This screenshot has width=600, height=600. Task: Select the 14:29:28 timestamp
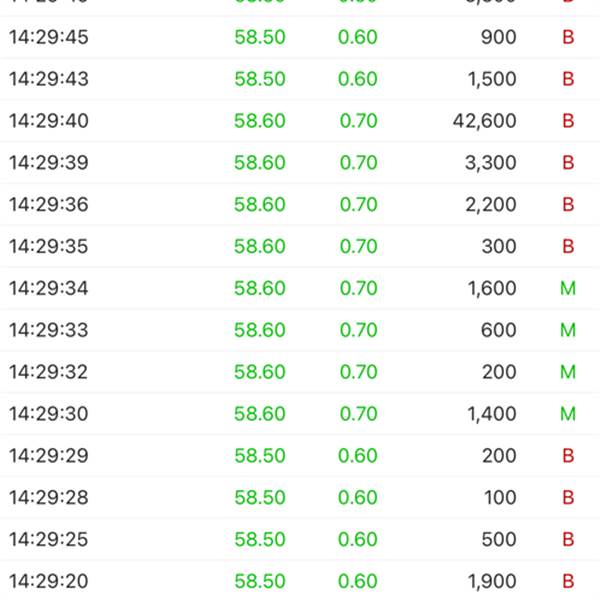click(49, 497)
